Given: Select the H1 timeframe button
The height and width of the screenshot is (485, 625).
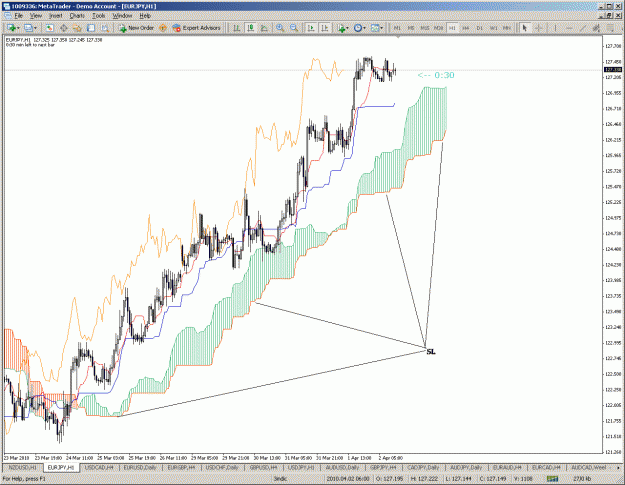Looking at the screenshot, I should [452, 28].
